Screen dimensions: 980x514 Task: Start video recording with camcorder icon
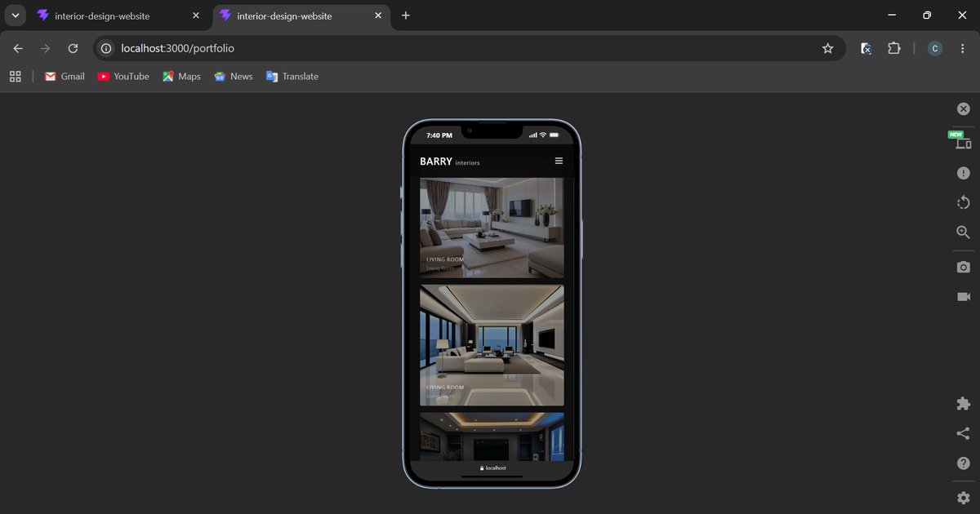(964, 296)
